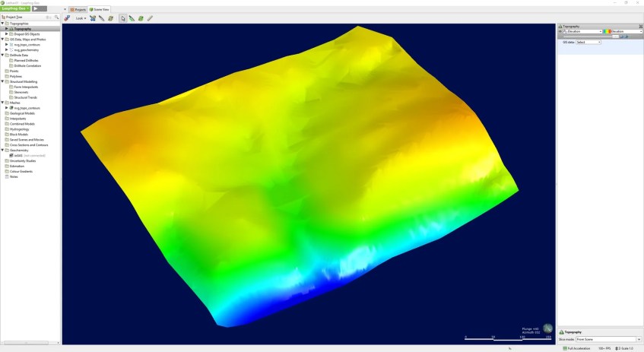This screenshot has width=644, height=352.
Task: Remove Topography from scene with X
Action: pos(641,27)
